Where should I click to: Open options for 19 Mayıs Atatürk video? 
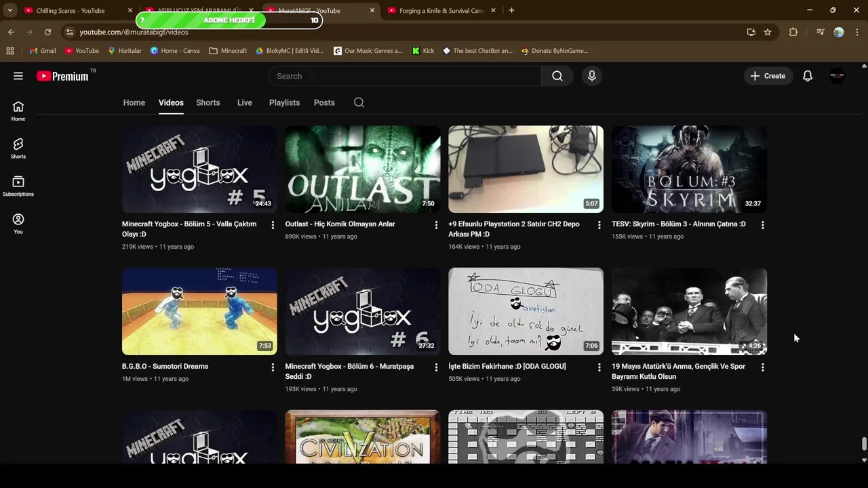(x=762, y=367)
